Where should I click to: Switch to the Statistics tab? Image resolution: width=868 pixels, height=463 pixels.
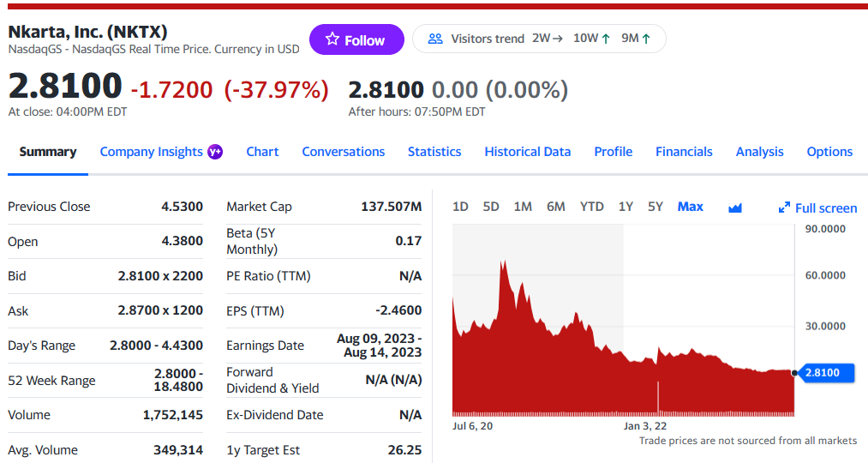[434, 152]
